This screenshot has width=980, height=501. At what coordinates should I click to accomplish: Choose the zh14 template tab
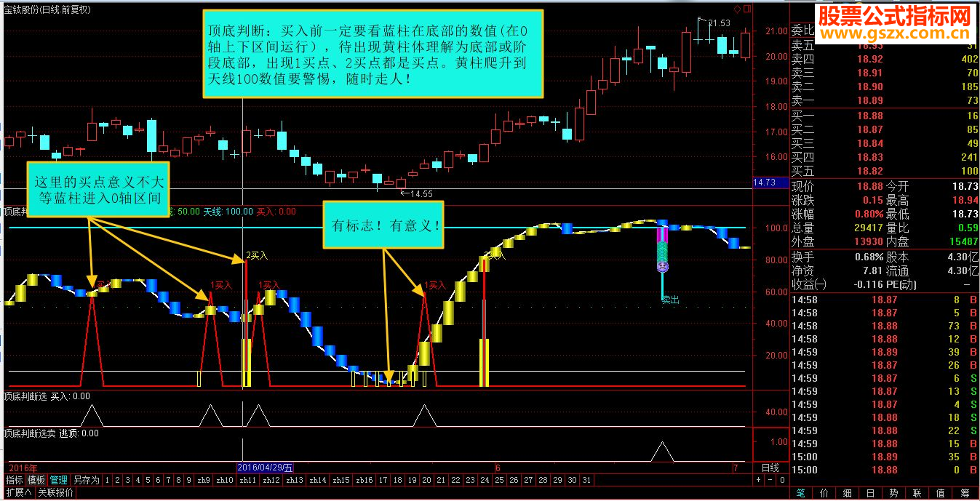319,480
